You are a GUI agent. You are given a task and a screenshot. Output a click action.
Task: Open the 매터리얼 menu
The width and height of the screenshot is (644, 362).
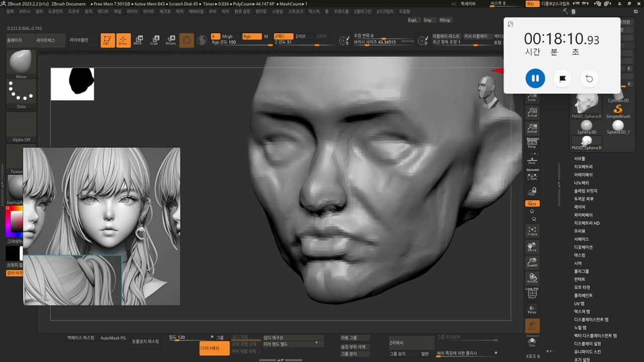196,11
